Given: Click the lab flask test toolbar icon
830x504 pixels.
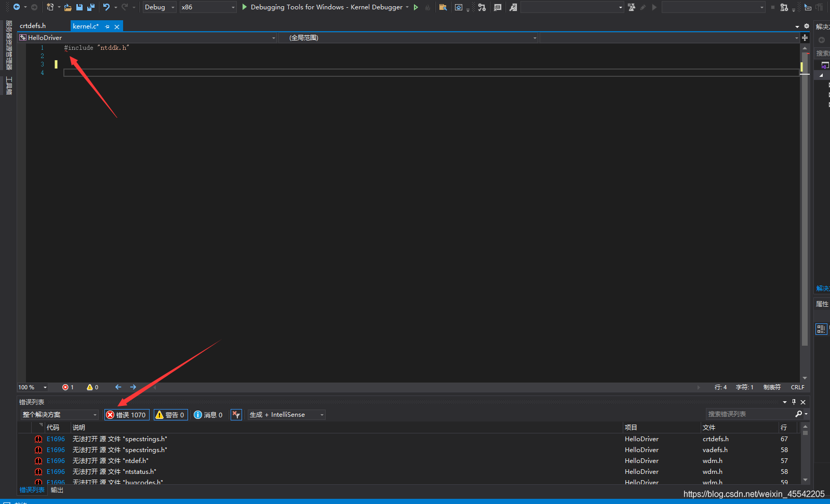Looking at the screenshot, I should pyautogui.click(x=632, y=7).
